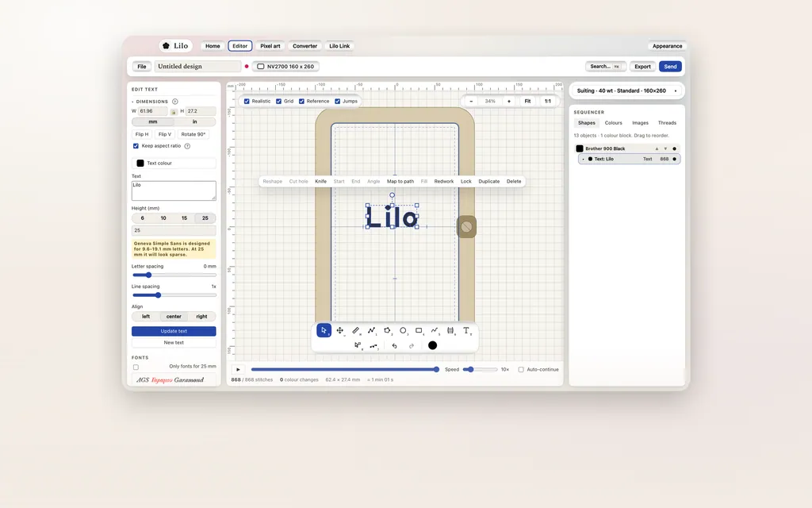
Task: Select the zigzag running stitch line tool
Action: click(371, 330)
